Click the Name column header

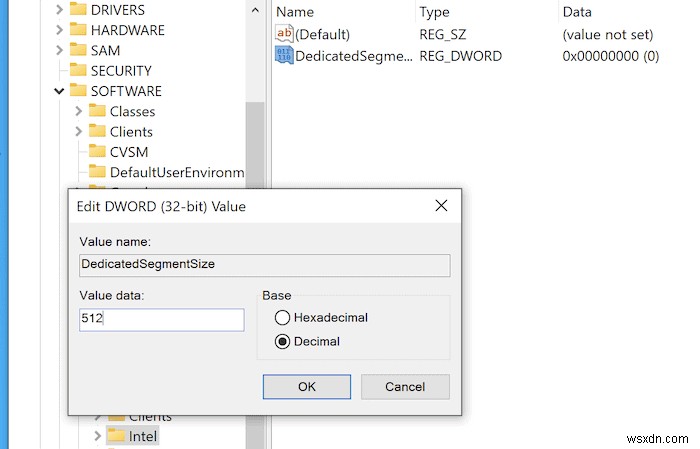click(x=295, y=11)
